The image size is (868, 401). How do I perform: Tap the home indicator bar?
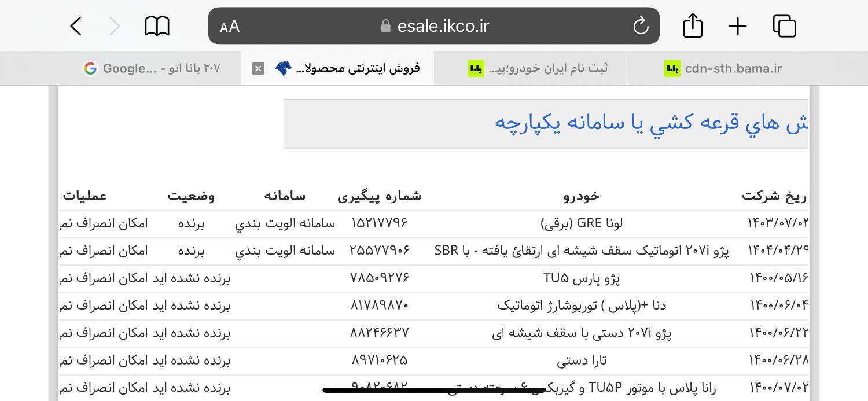coord(434,390)
